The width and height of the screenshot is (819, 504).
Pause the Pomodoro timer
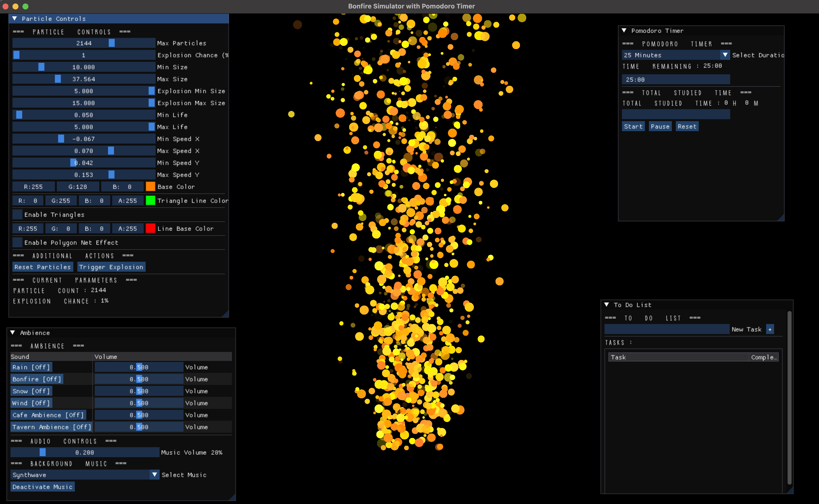tap(660, 126)
